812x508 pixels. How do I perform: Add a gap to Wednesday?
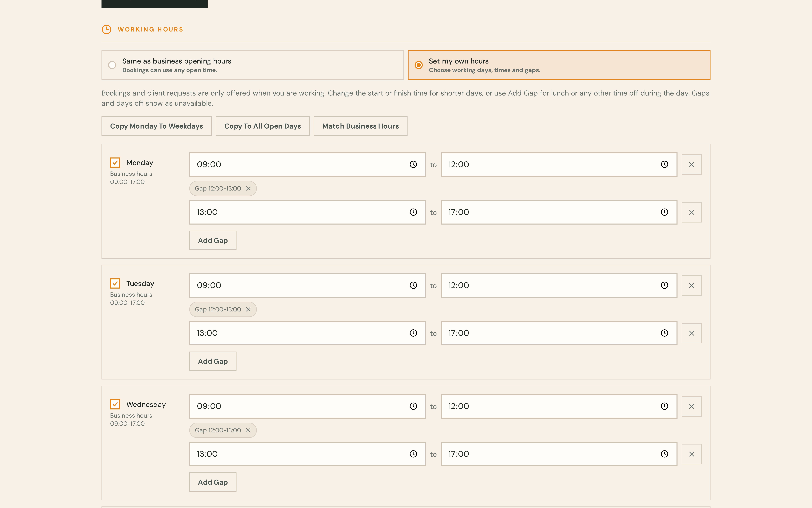pos(213,482)
